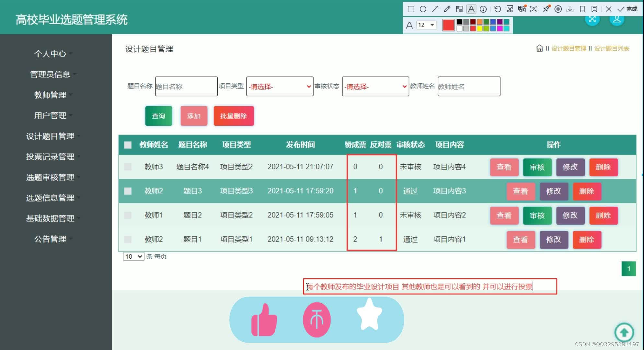
Task: Select the arrow drawing tool
Action: (435, 9)
